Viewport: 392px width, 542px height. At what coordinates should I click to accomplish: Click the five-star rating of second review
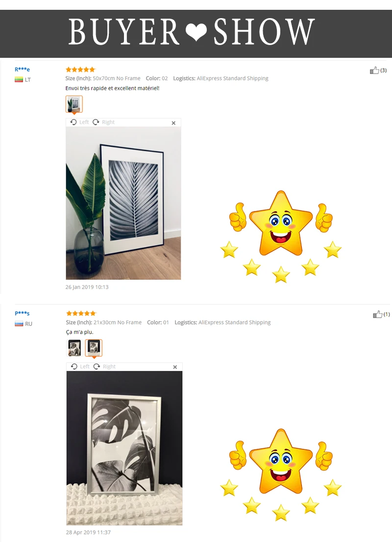(81, 313)
